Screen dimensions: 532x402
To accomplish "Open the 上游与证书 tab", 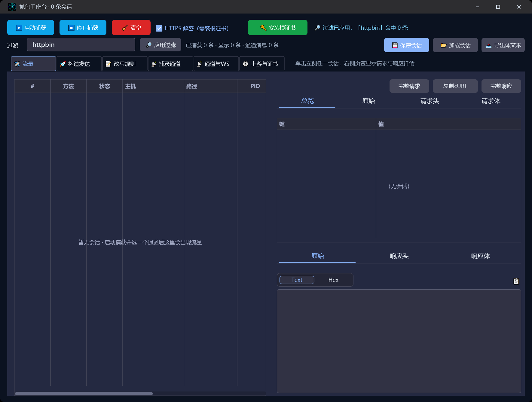I will click(x=262, y=64).
